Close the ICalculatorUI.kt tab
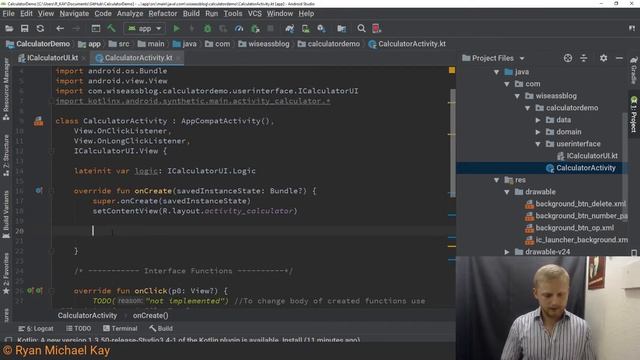This screenshot has height=360, width=640. (x=84, y=58)
